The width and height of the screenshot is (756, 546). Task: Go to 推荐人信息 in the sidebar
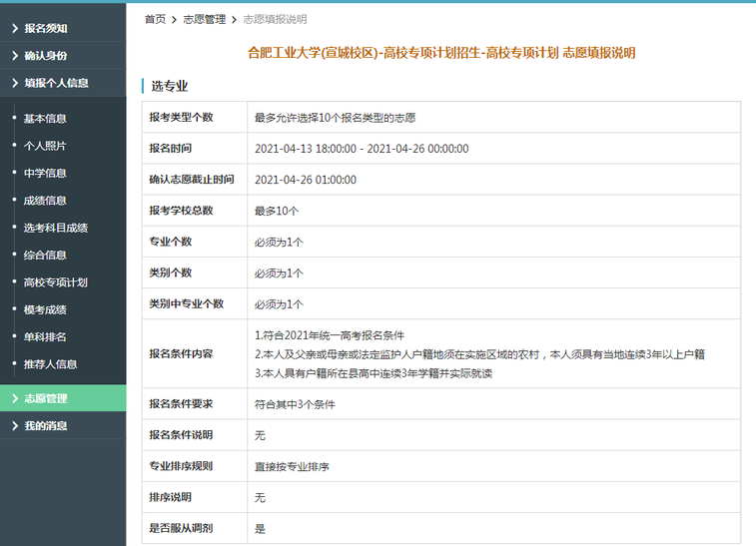pyautogui.click(x=50, y=364)
